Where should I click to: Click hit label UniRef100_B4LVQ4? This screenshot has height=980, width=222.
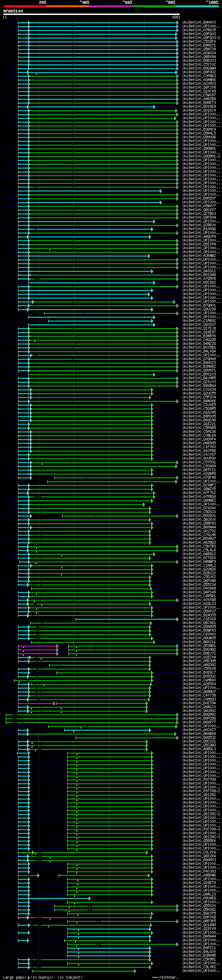[x=199, y=351]
